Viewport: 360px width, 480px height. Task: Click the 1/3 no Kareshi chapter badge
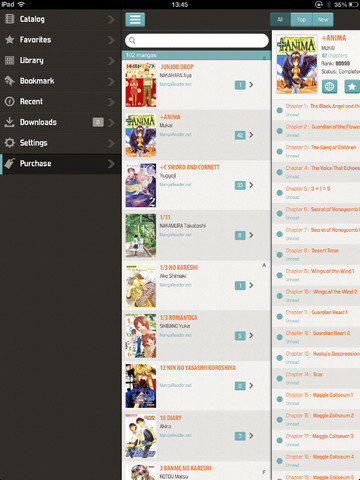pos(240,285)
